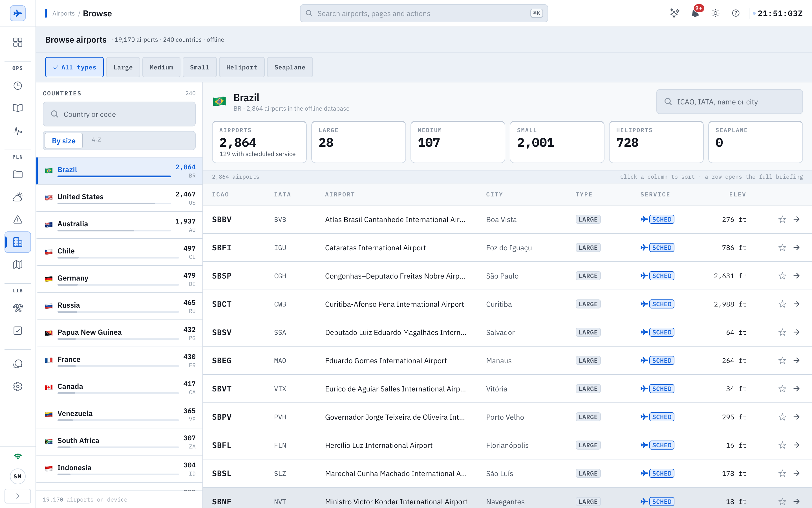The height and width of the screenshot is (508, 812).
Task: Sort countries A-Z
Action: pyautogui.click(x=96, y=140)
